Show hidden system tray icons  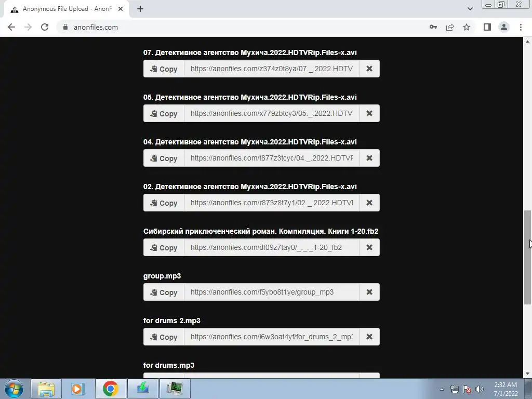(x=442, y=389)
